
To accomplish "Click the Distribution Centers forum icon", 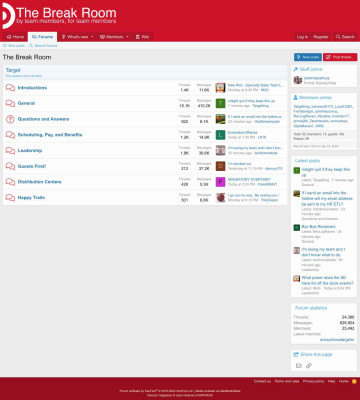I will (x=10, y=182).
